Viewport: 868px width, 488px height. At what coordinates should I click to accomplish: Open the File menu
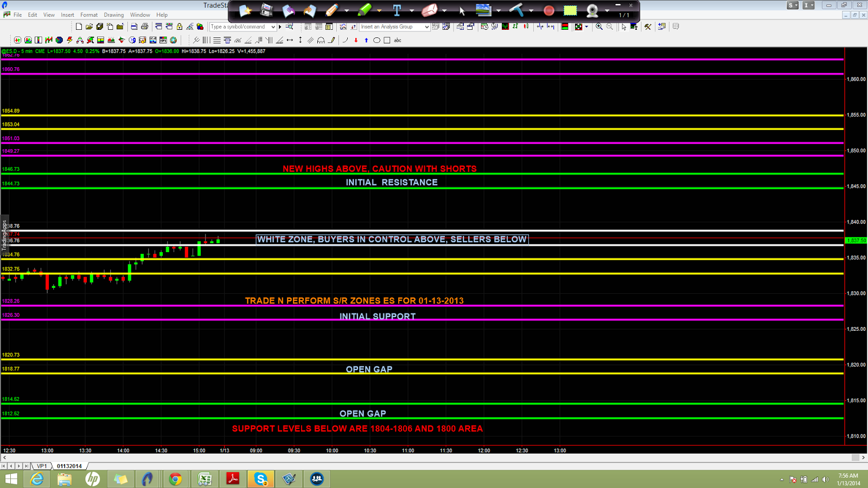pyautogui.click(x=17, y=15)
